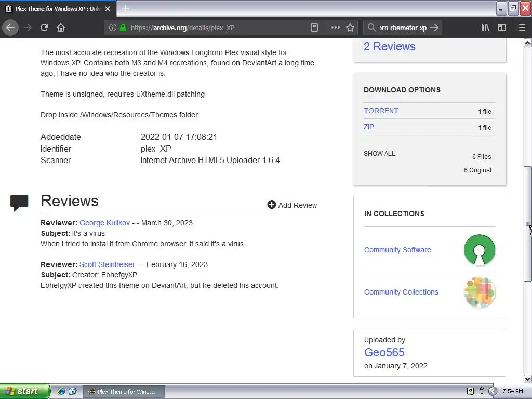Toggle the sidebar icon in the toolbar
This screenshot has height=399, width=532.
(x=502, y=28)
